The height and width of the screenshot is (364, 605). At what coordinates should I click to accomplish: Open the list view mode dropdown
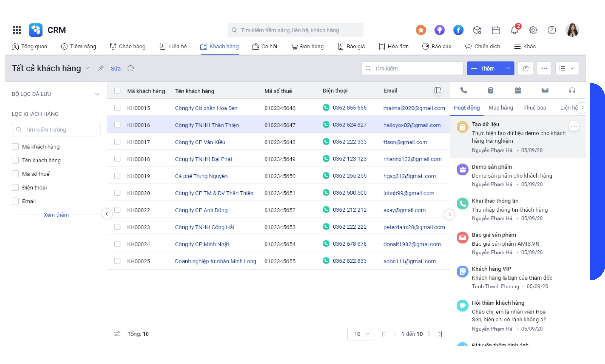pyautogui.click(x=567, y=68)
